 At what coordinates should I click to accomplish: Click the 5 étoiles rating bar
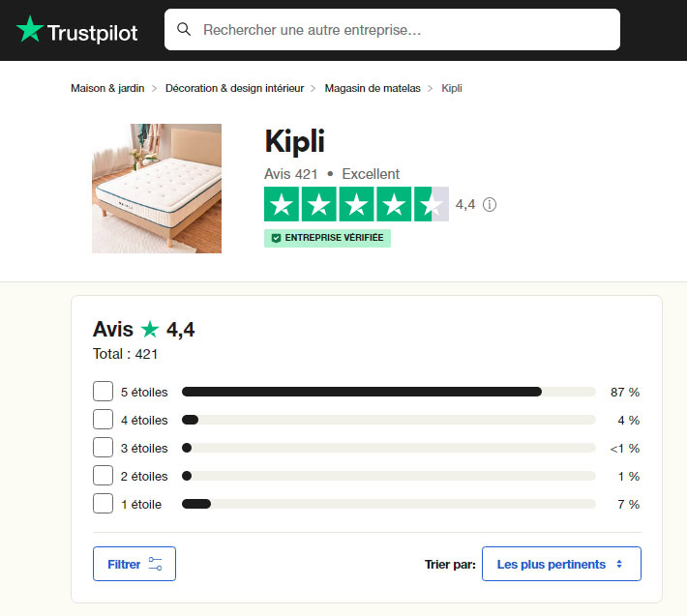point(388,392)
